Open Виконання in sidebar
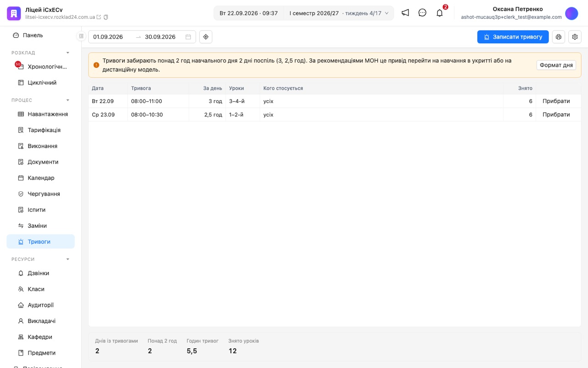This screenshot has width=588, height=368. click(40, 146)
